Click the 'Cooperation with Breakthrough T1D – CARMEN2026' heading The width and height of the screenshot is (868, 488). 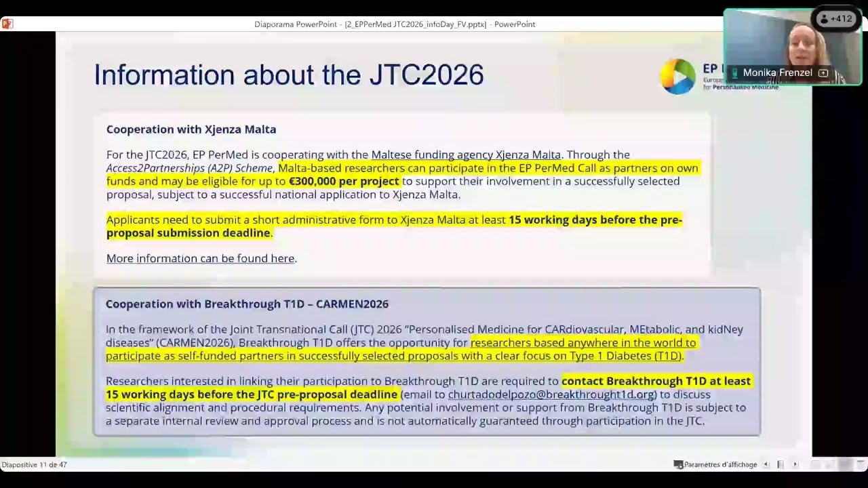click(247, 304)
